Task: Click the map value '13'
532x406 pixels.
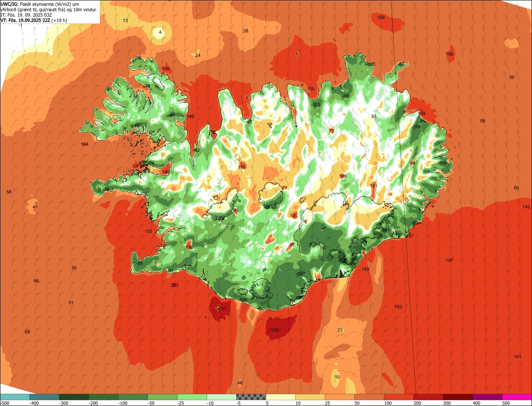Action: (126, 20)
